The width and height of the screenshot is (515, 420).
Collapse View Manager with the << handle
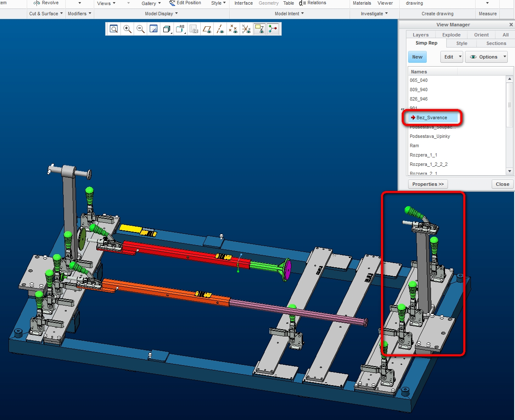(x=403, y=109)
